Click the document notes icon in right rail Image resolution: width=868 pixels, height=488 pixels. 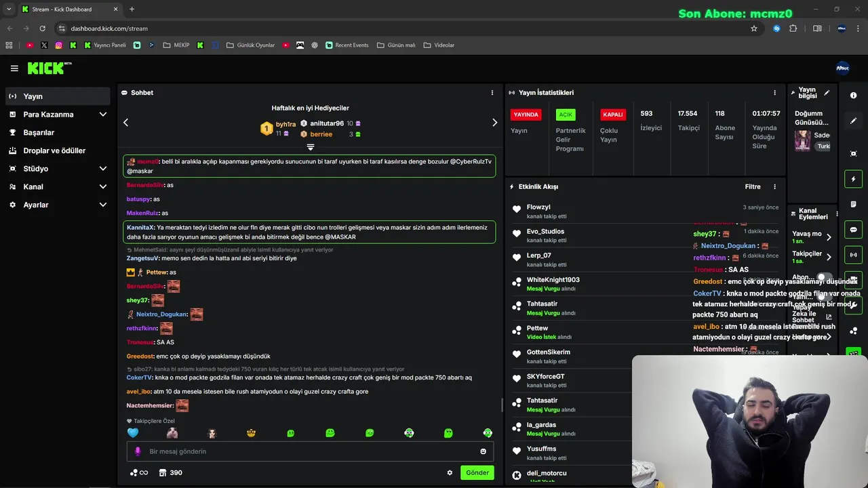point(853,204)
